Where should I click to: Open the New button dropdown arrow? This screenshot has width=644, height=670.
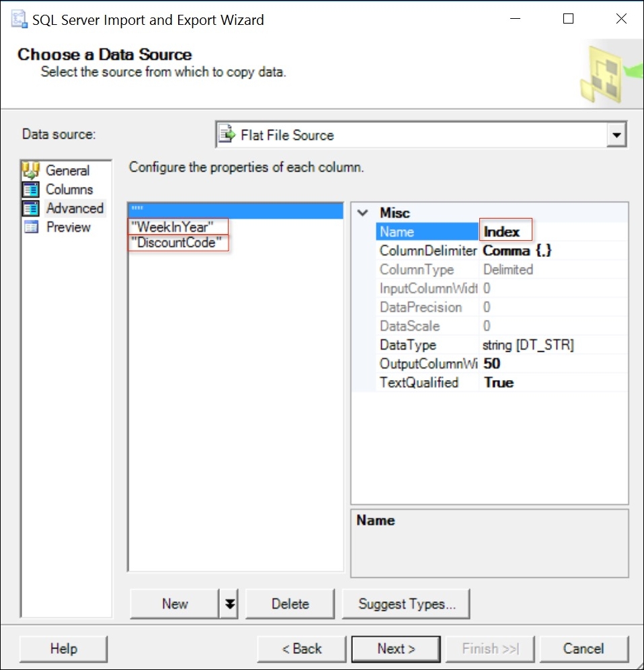point(229,603)
